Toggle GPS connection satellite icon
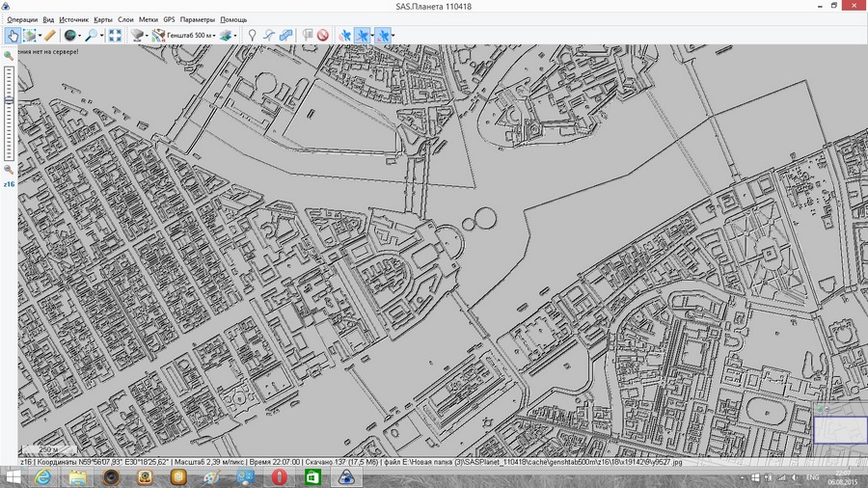 [x=344, y=36]
